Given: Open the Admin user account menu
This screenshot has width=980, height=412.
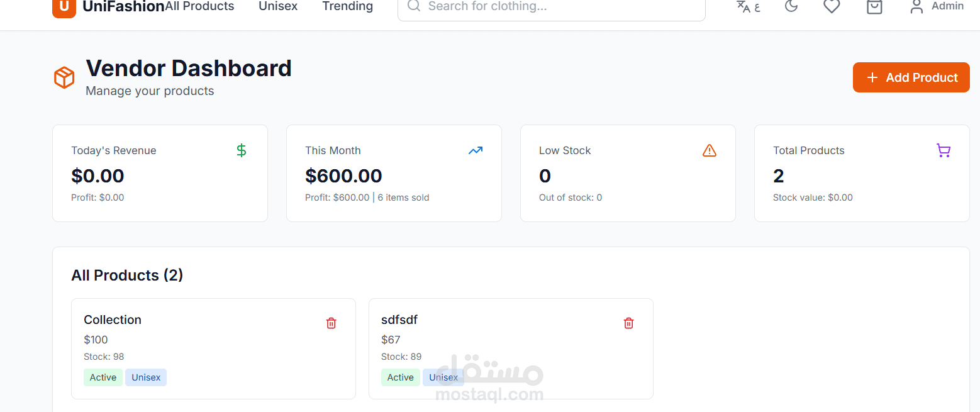Looking at the screenshot, I should coord(937,6).
